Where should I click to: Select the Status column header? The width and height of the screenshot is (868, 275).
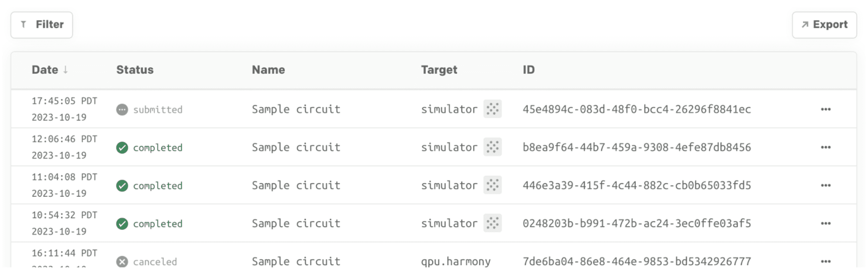(135, 70)
